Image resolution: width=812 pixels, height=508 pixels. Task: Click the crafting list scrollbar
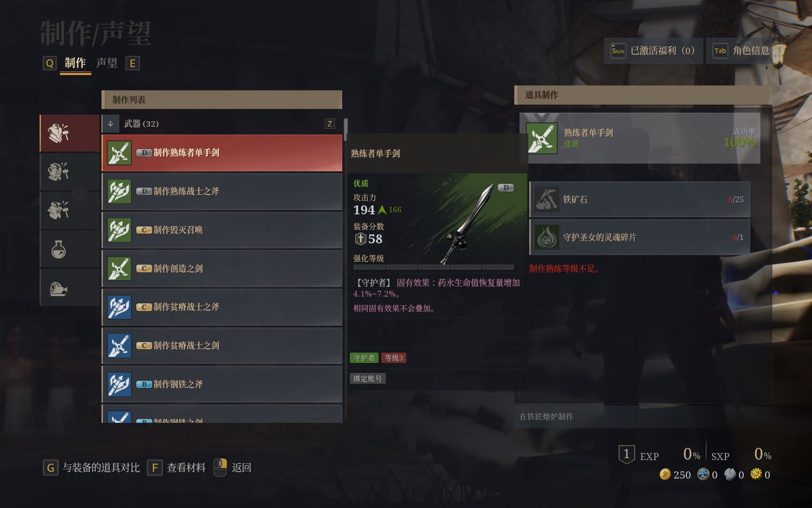click(346, 129)
